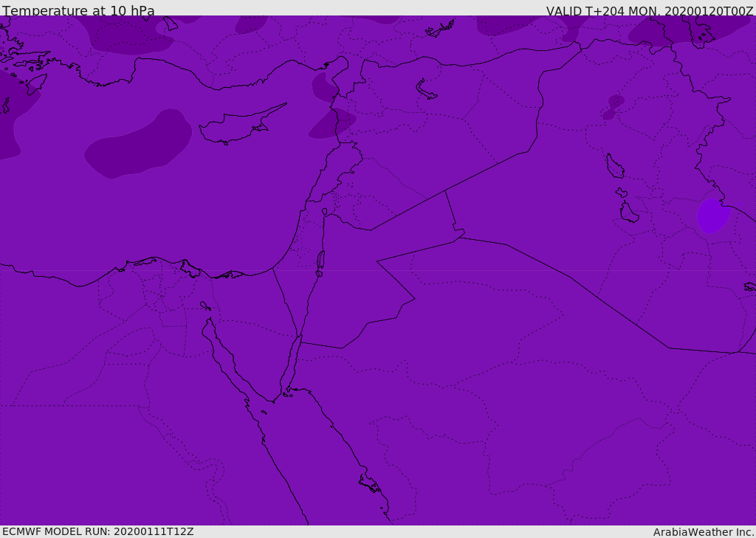Click the dark temperature patch west of Cyprus

138,145
